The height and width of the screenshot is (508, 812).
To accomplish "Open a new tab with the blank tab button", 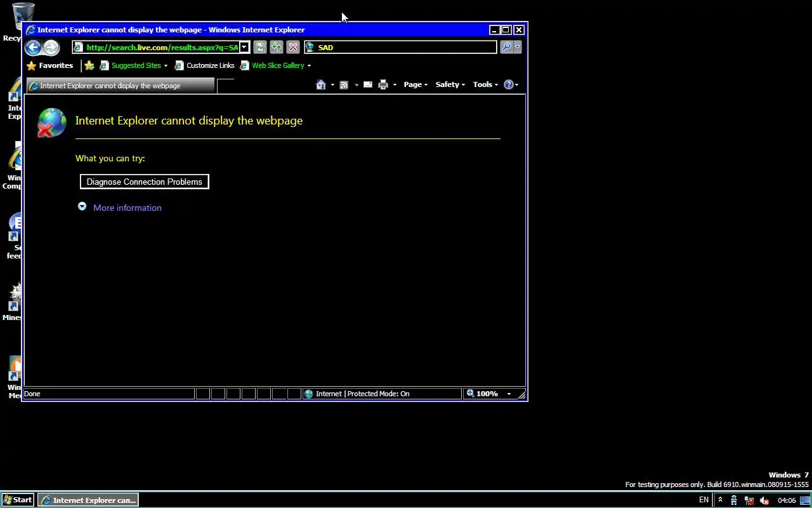I will pos(225,86).
